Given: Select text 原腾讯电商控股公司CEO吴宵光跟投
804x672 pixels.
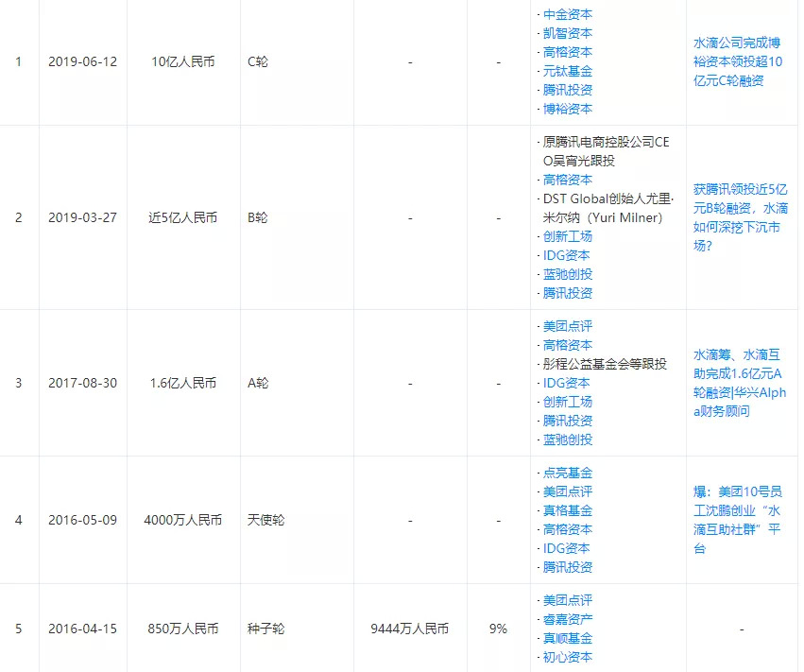Looking at the screenshot, I should (607, 151).
